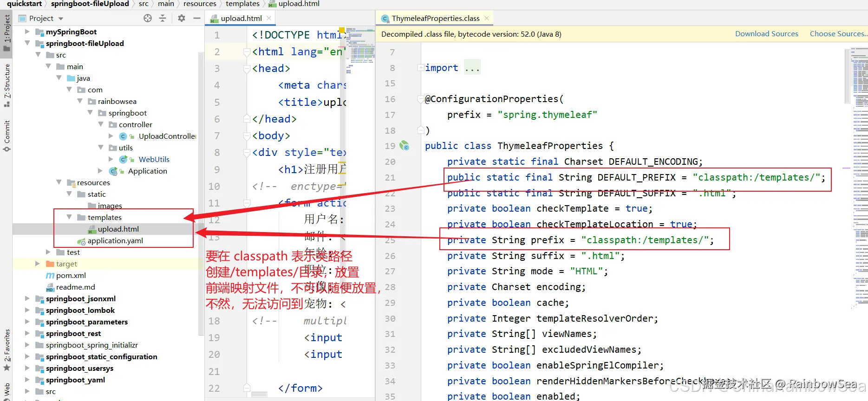Select the springboot_jsonxml module
This screenshot has width=868, height=401.
pos(81,299)
